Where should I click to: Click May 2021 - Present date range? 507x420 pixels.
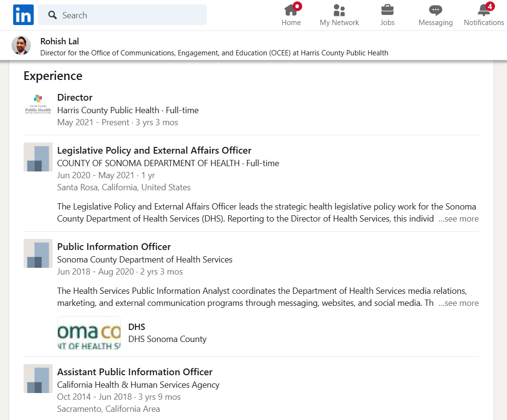click(93, 123)
